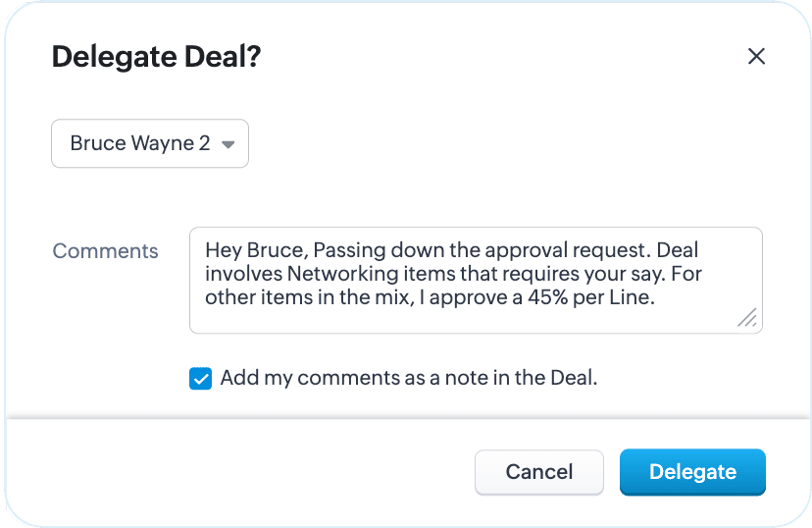The width and height of the screenshot is (812, 528).
Task: Close the Delegate Deal dialog with X
Action: [756, 56]
